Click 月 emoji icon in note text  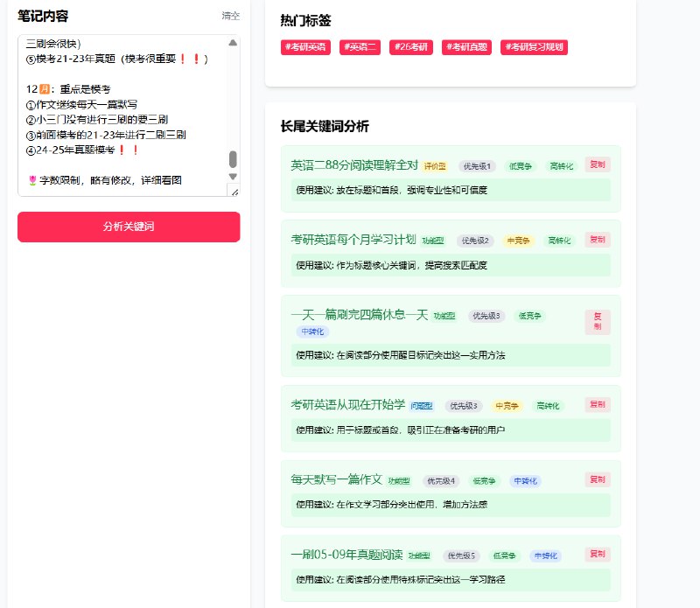point(45,89)
